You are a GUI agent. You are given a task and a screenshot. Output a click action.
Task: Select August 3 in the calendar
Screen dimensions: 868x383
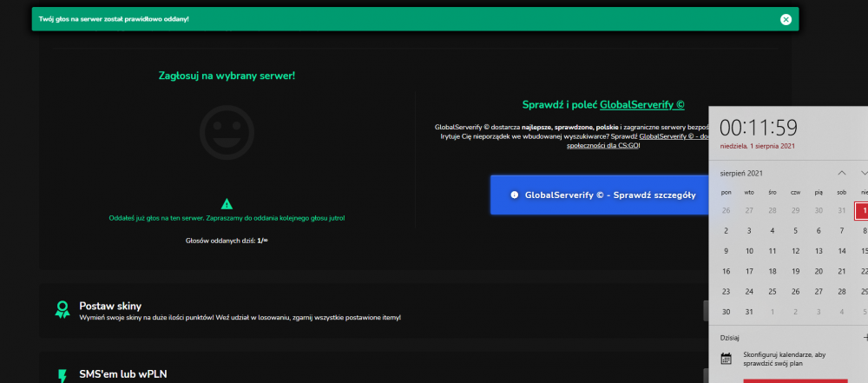pyautogui.click(x=749, y=231)
